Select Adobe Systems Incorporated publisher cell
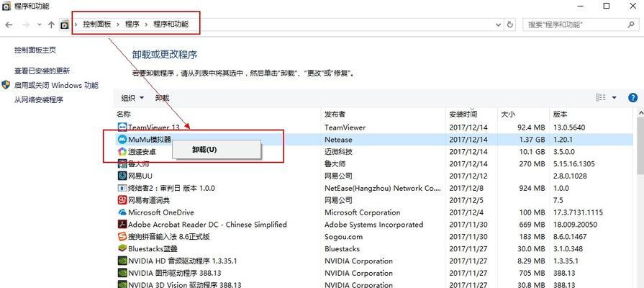The width and height of the screenshot is (644, 288). pyautogui.click(x=373, y=225)
